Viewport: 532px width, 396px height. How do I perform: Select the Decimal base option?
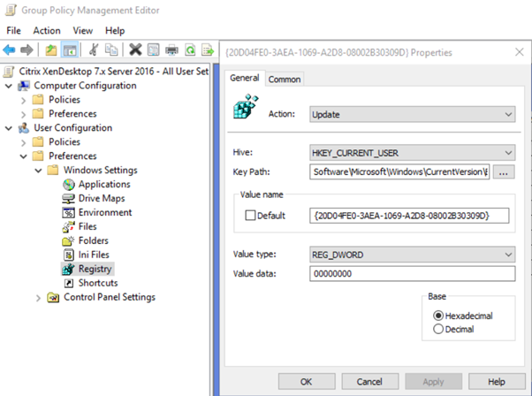(x=439, y=330)
